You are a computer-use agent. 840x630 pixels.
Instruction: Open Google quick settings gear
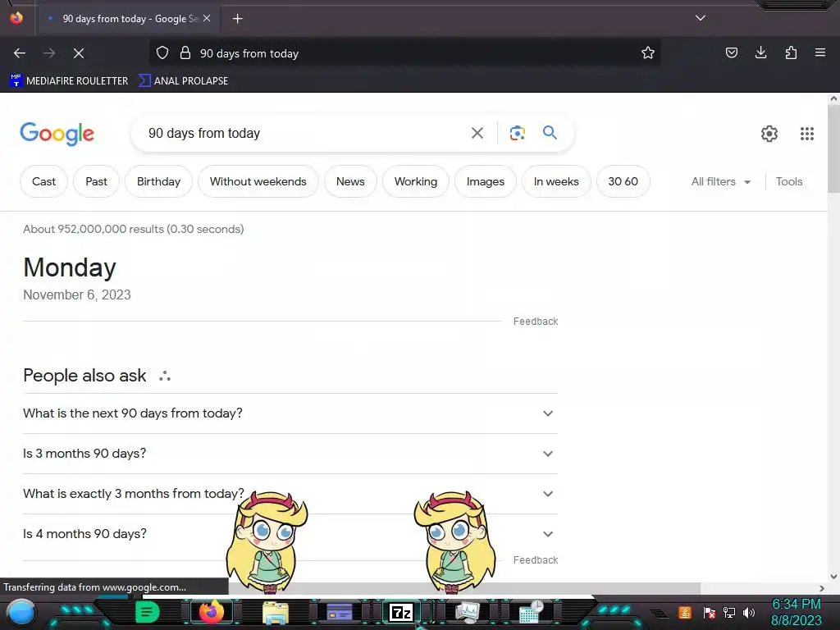[769, 134]
